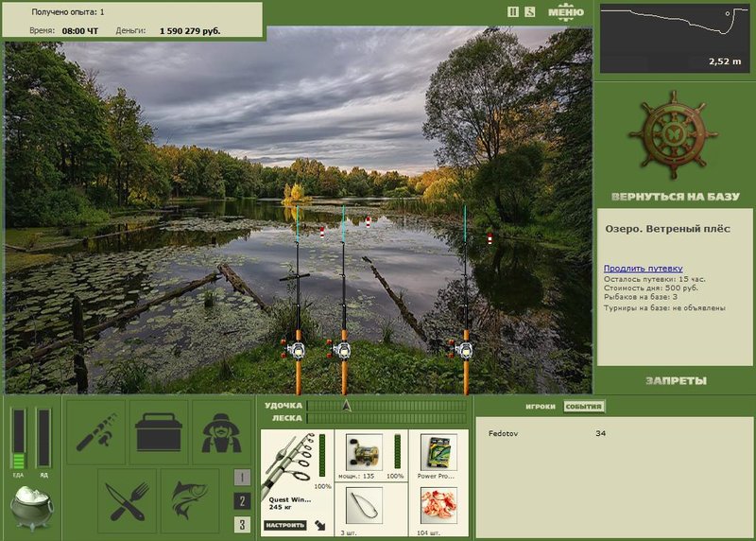Click the Стоимость дня: 500 руб. line
This screenshot has height=541, width=756.
click(651, 288)
